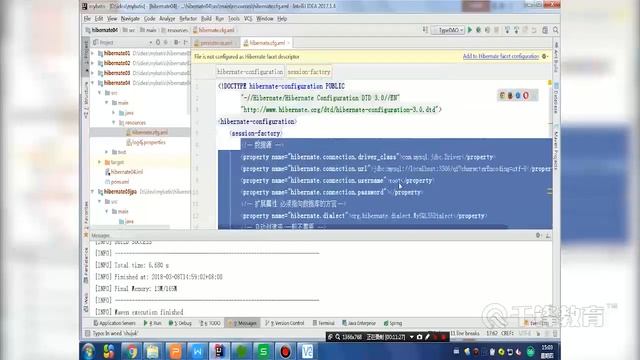Viewport: 640px width, 360px height.
Task: Expand the hibernate02 module node
Action: pyautogui.click(x=93, y=63)
